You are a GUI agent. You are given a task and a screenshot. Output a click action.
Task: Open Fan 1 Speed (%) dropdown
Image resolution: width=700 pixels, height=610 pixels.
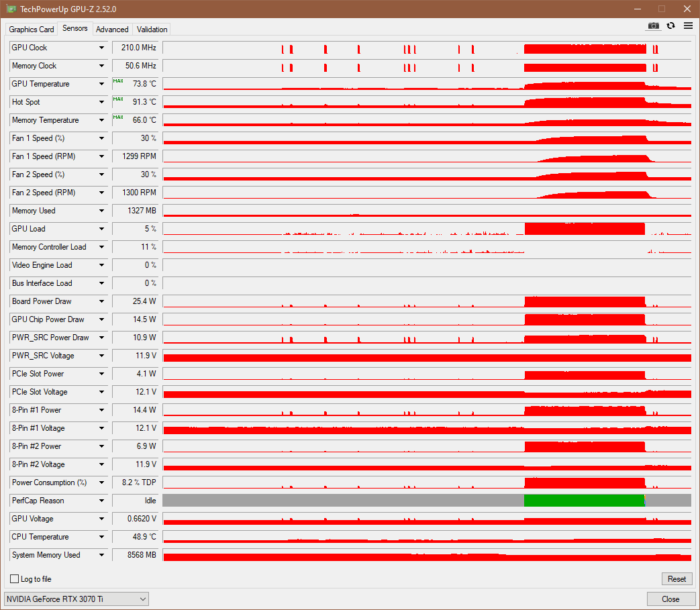point(102,138)
